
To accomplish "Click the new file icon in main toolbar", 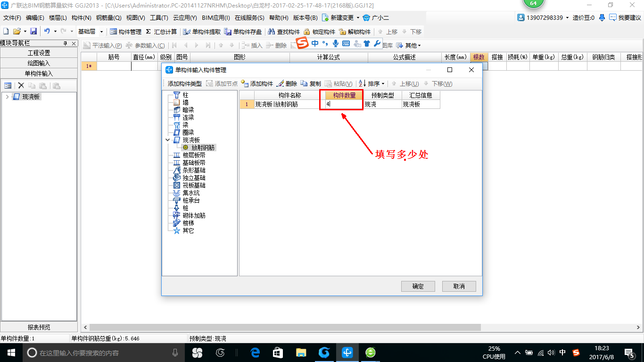I will point(6,32).
